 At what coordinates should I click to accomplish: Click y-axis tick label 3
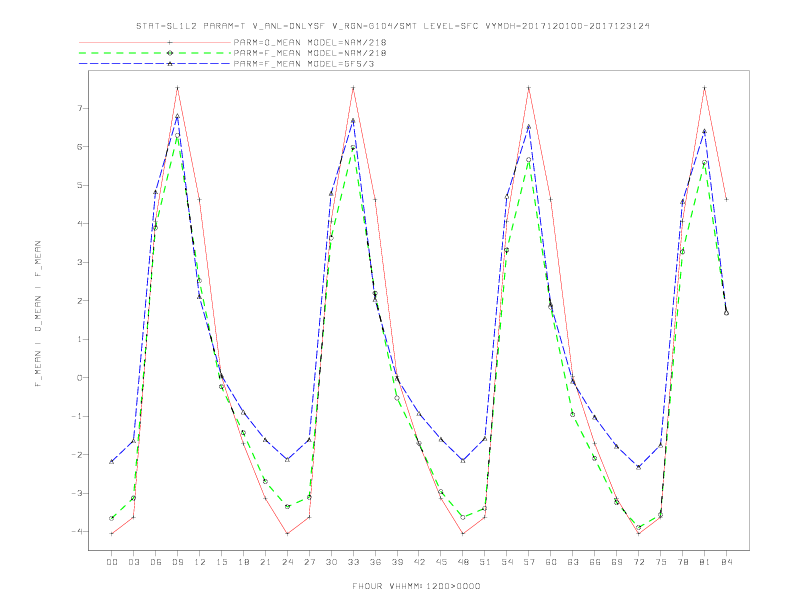80,262
